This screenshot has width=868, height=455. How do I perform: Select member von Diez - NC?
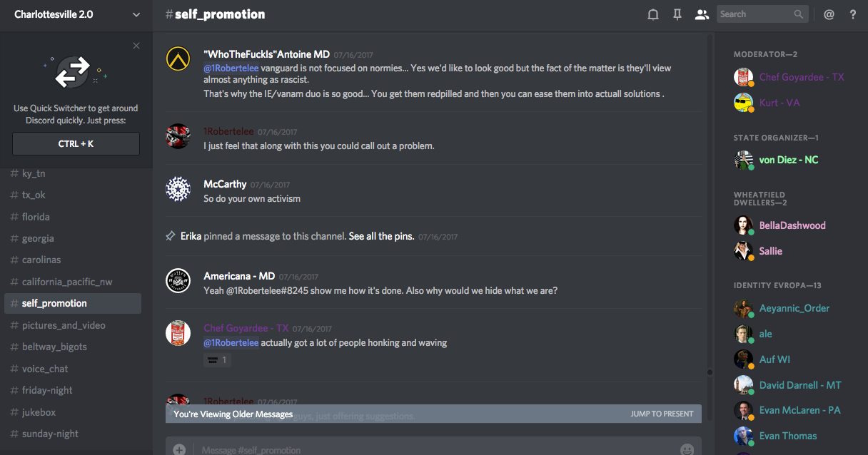pos(788,160)
